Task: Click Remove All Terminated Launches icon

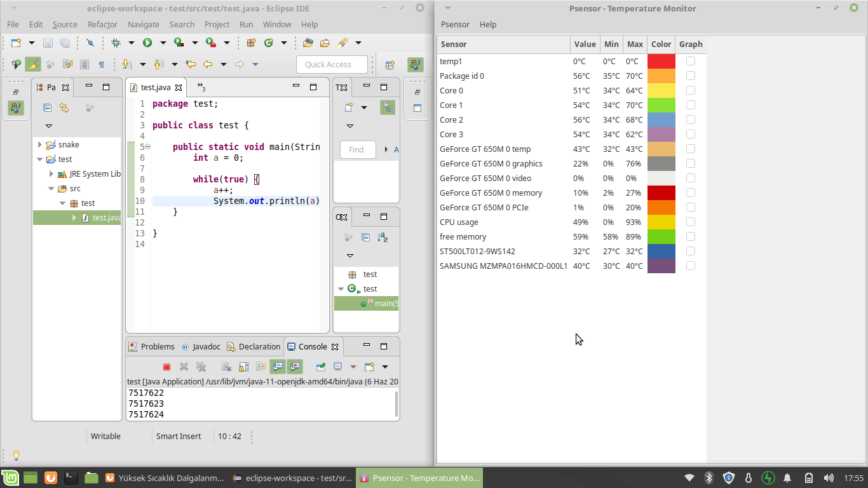Action: click(x=201, y=367)
